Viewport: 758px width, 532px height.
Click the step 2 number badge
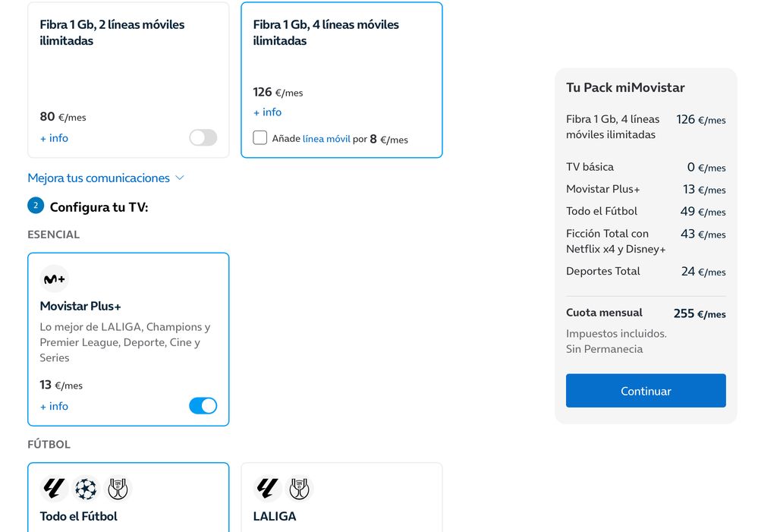pyautogui.click(x=35, y=206)
